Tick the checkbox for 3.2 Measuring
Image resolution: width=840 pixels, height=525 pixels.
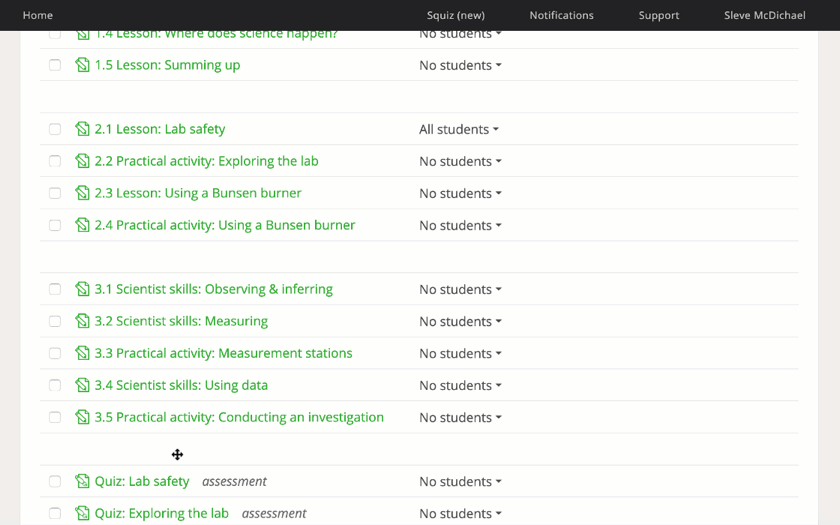tap(55, 321)
